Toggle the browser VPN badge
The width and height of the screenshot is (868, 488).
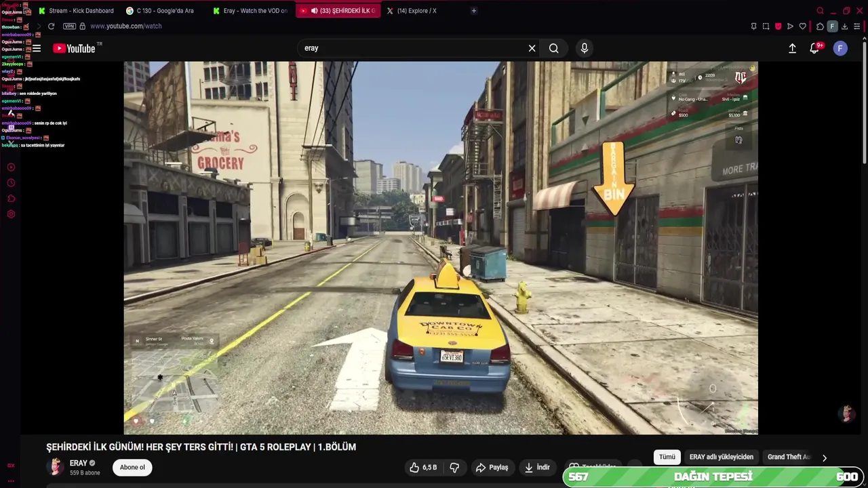pyautogui.click(x=69, y=26)
